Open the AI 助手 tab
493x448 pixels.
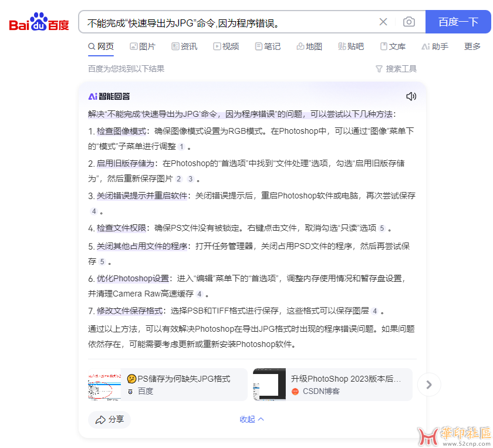(x=435, y=46)
